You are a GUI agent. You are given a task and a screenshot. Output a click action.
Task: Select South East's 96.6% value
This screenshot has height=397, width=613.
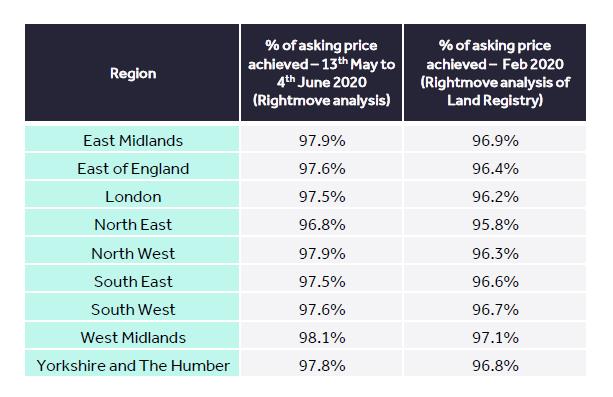pos(495,282)
